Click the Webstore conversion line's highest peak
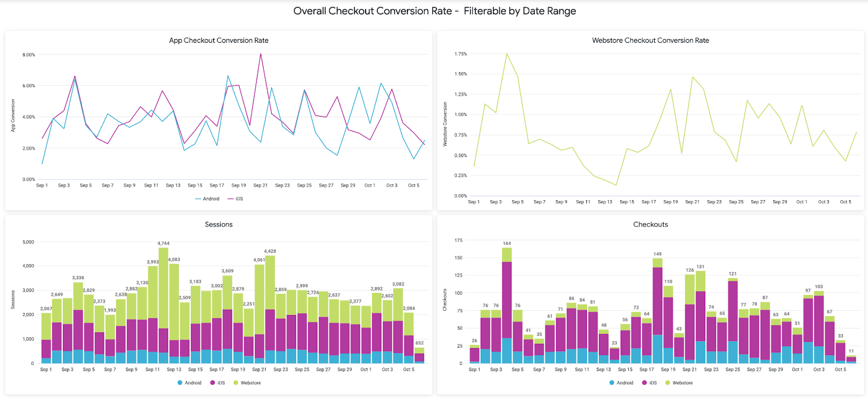Screen dimensions: 868x398 point(507,54)
